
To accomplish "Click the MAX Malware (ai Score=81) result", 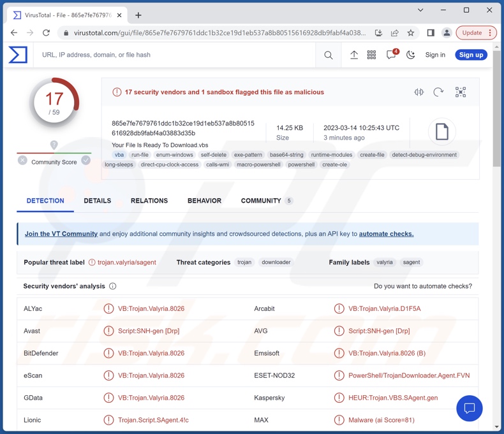I will (382, 420).
